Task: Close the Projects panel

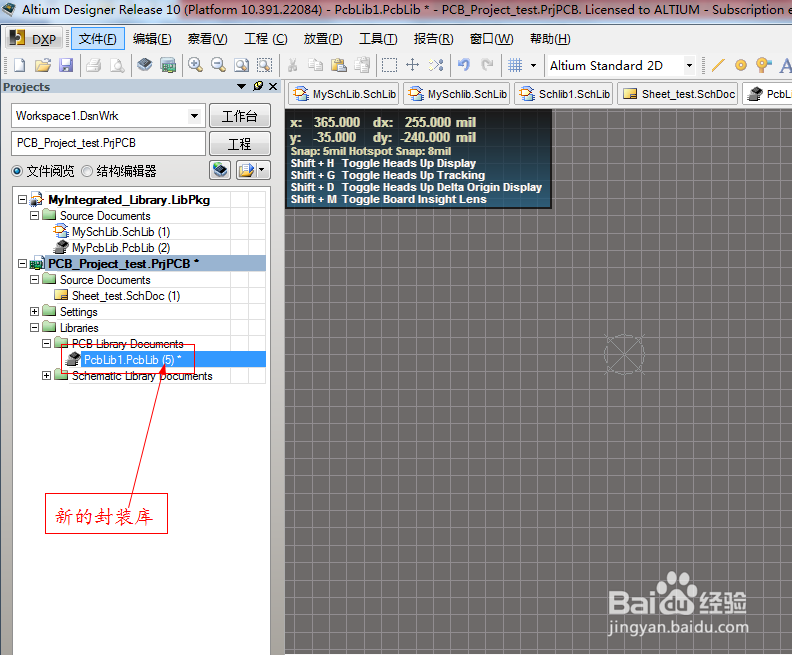Action: [x=273, y=86]
